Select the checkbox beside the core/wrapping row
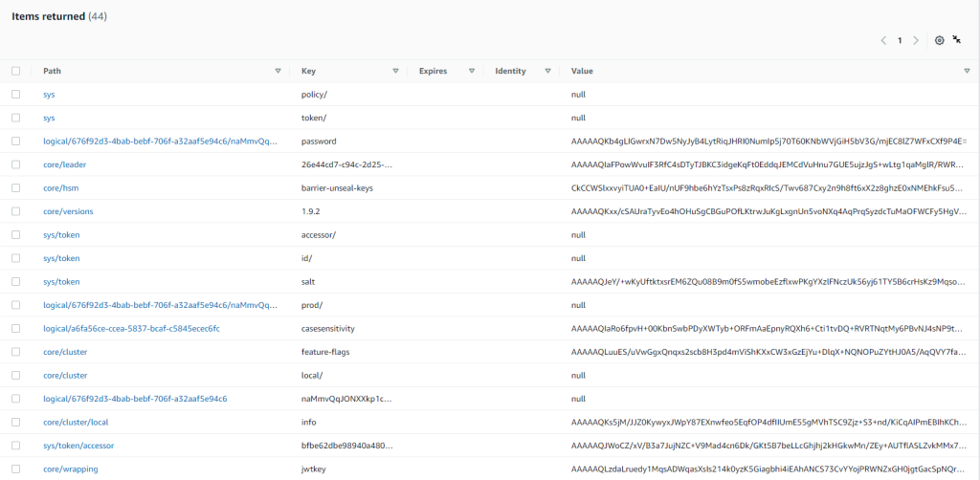 point(15,469)
